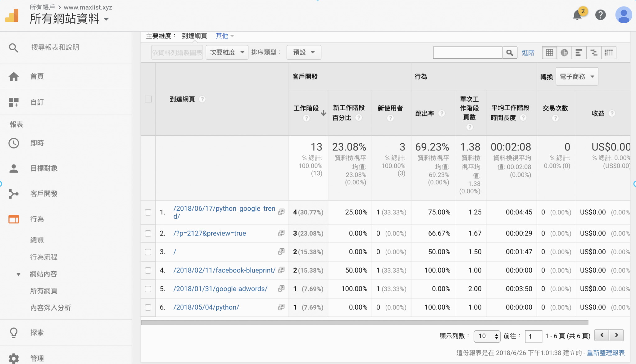Click the 搜尋報表和說明 search field
Screen dimensions: 636x364
tap(55, 47)
